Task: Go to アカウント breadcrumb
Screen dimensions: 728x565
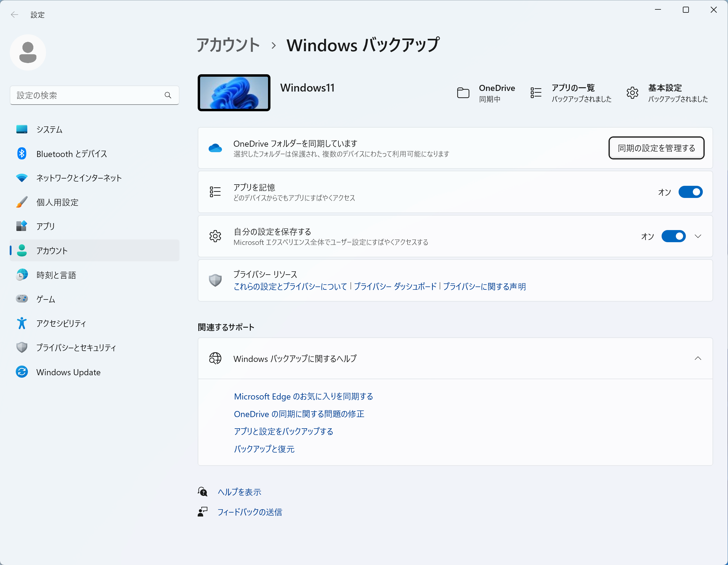Action: tap(228, 45)
